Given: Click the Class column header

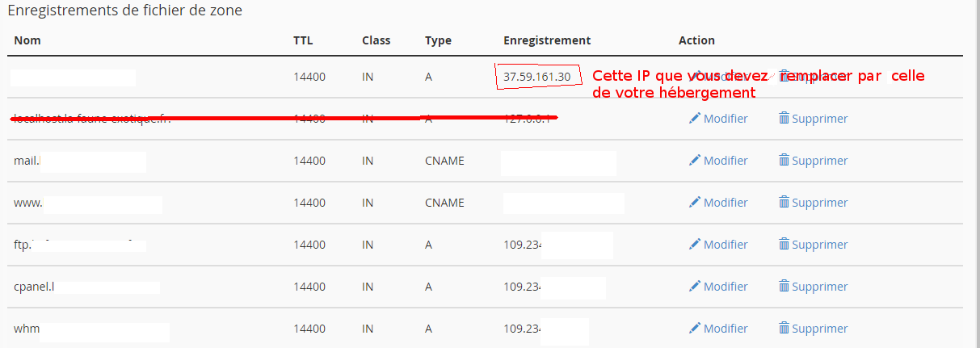Looking at the screenshot, I should (x=376, y=40).
